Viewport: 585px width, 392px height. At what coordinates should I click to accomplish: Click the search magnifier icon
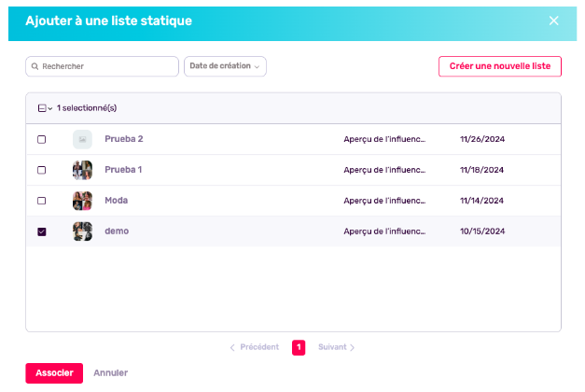pyautogui.click(x=35, y=67)
